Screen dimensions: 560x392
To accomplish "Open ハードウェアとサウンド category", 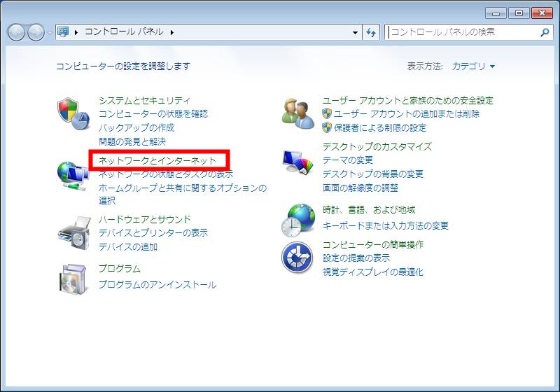I will (145, 219).
